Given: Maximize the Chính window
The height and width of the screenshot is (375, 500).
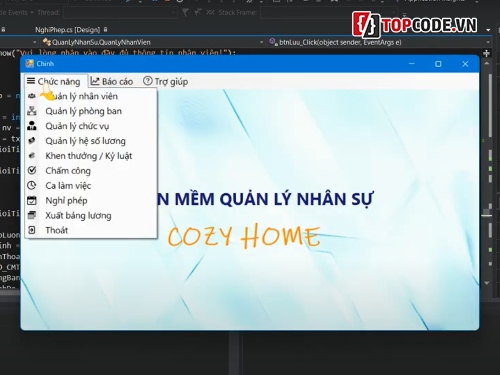Looking at the screenshot, I should [x=438, y=64].
